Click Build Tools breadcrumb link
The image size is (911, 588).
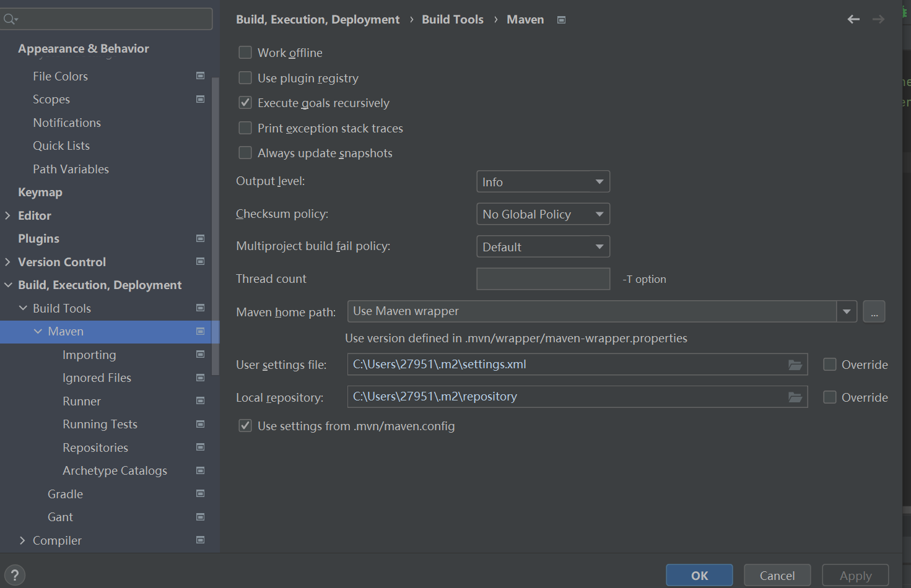[453, 19]
